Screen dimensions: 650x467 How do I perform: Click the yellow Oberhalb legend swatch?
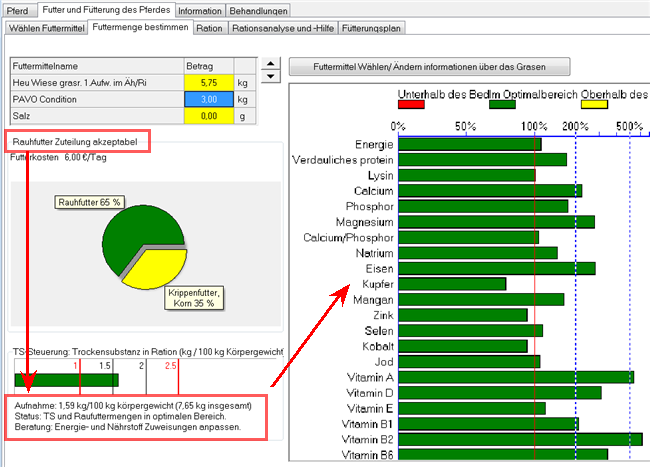pos(594,105)
